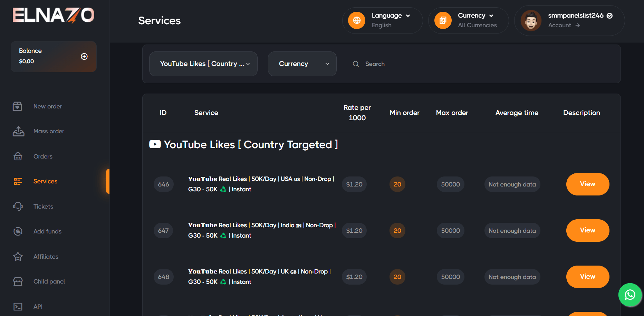The width and height of the screenshot is (644, 316).
Task: Click the orange globe Language icon
Action: [357, 20]
